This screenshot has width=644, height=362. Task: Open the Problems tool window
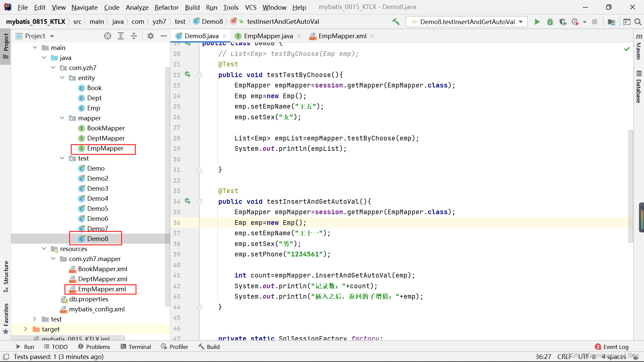(94, 347)
